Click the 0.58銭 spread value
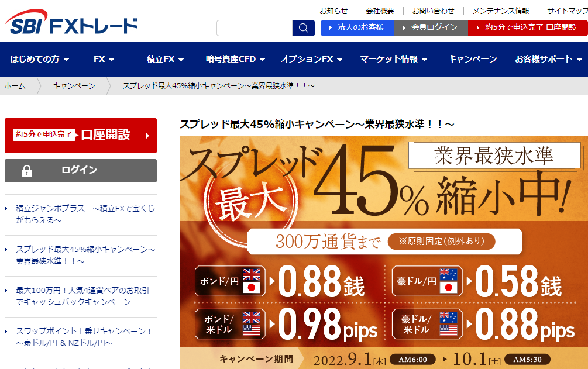Viewport: 588px width, 369px height. (x=518, y=281)
